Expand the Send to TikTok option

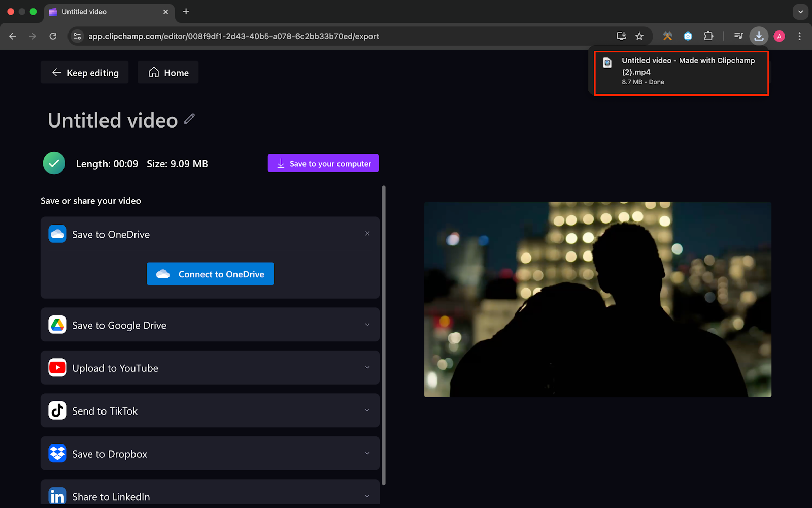point(367,410)
